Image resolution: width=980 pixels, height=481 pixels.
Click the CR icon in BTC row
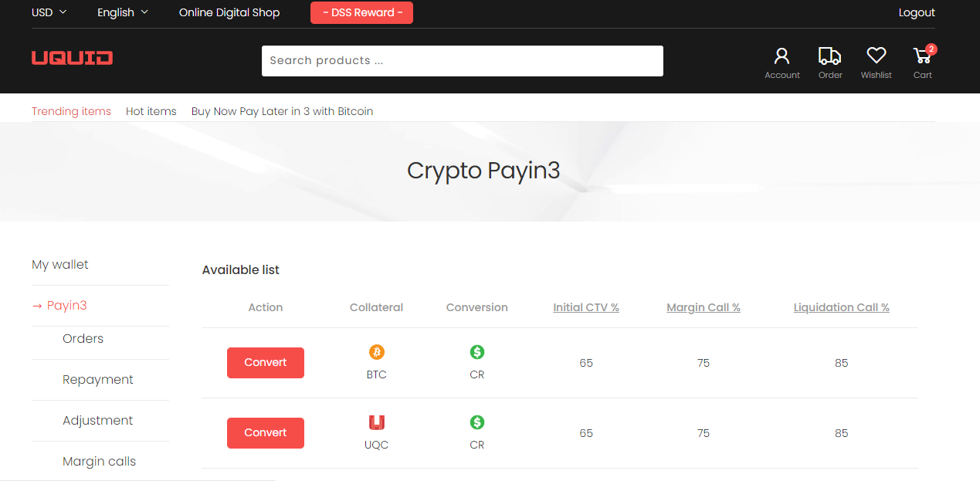(x=477, y=352)
